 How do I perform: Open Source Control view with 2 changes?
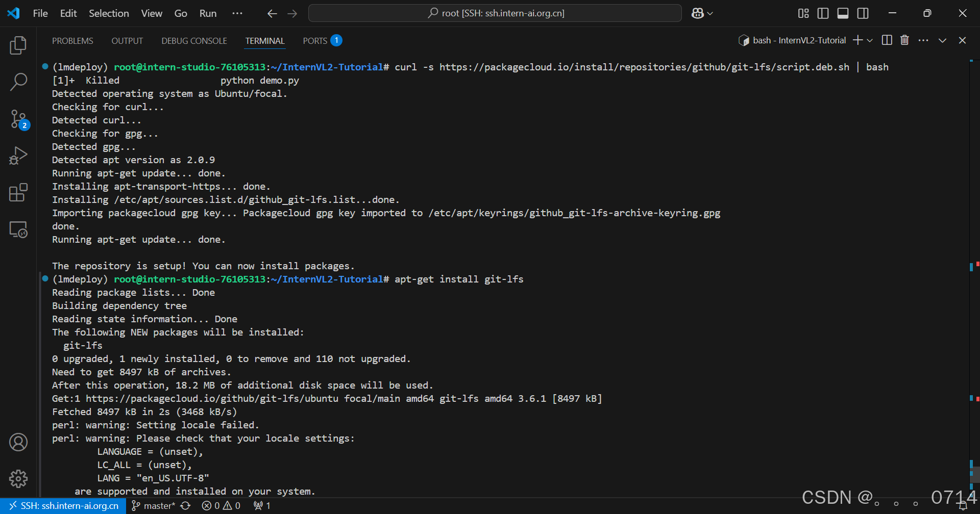pyautogui.click(x=18, y=119)
